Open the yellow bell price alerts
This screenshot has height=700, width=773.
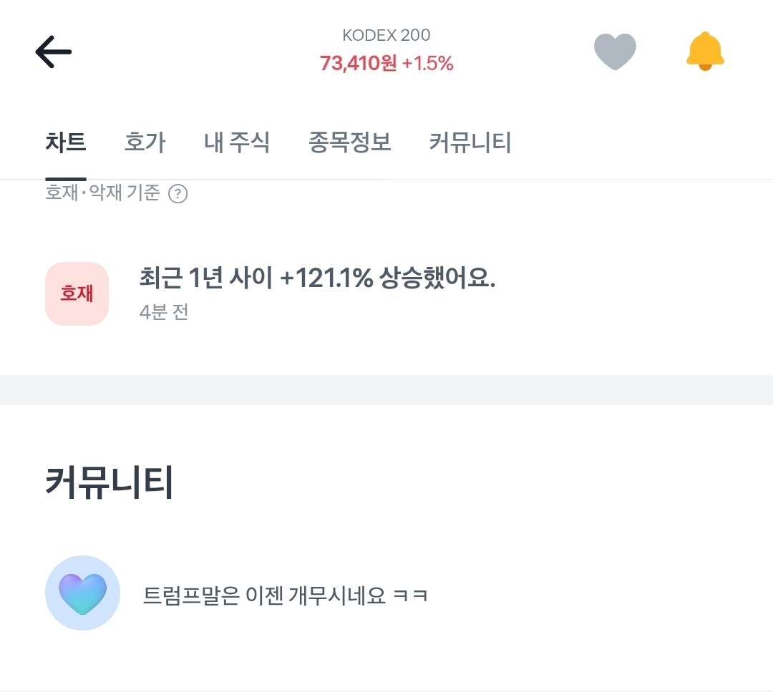[705, 52]
